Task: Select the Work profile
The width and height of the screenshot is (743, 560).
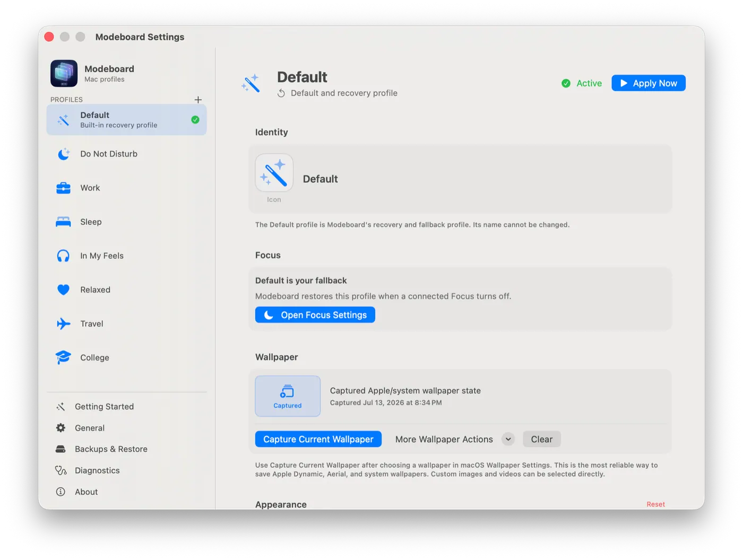Action: click(126, 188)
